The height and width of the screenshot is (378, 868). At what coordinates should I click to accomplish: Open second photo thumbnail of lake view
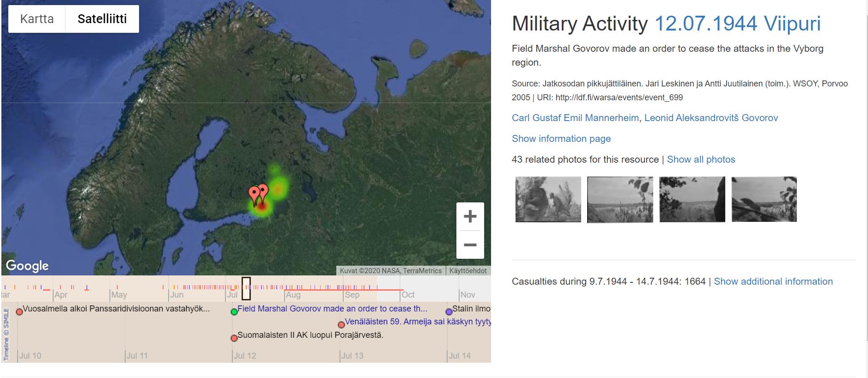point(620,199)
